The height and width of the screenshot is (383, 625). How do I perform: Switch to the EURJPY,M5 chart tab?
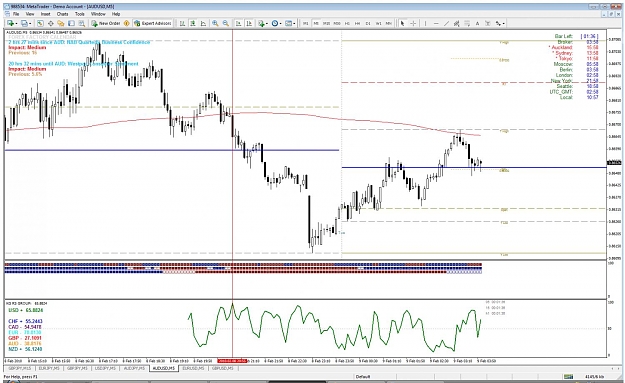[x=49, y=368]
